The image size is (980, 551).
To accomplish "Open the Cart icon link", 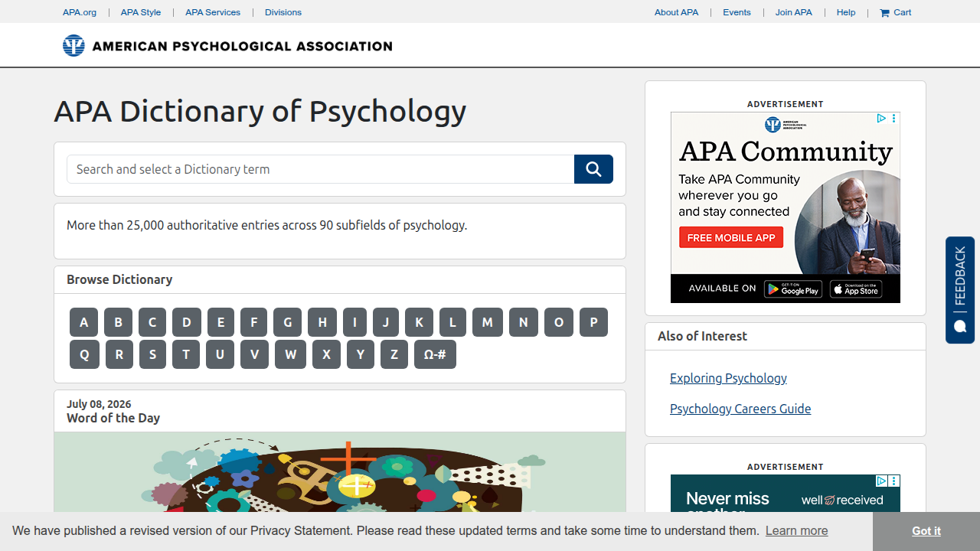I will [x=896, y=12].
